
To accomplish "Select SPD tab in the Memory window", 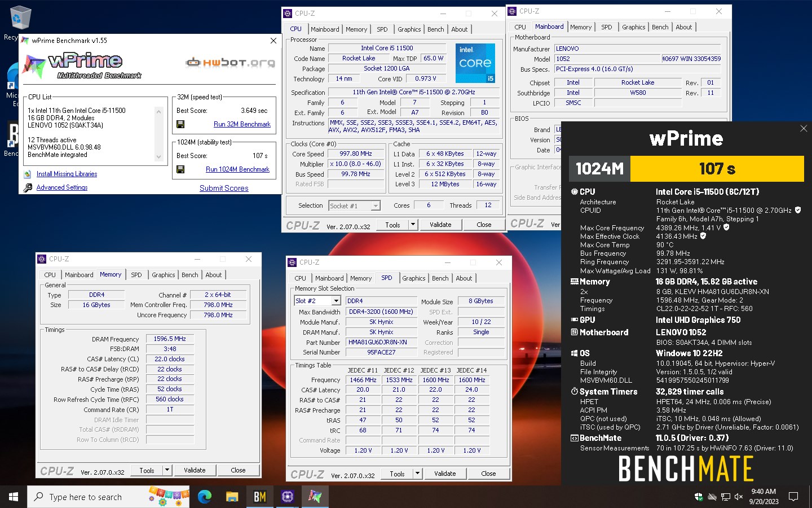I will (136, 275).
